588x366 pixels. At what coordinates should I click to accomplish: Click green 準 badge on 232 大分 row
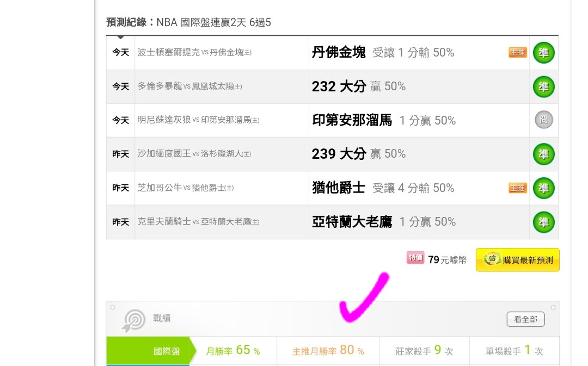(544, 86)
